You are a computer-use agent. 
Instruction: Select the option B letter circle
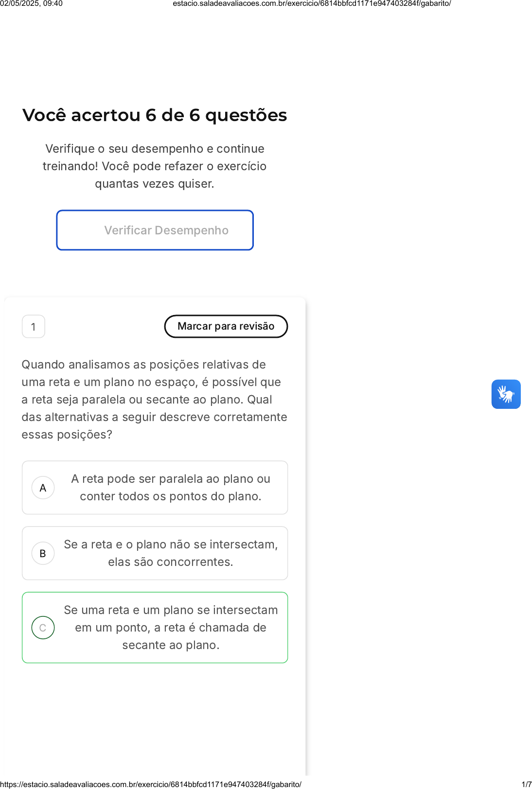[43, 553]
